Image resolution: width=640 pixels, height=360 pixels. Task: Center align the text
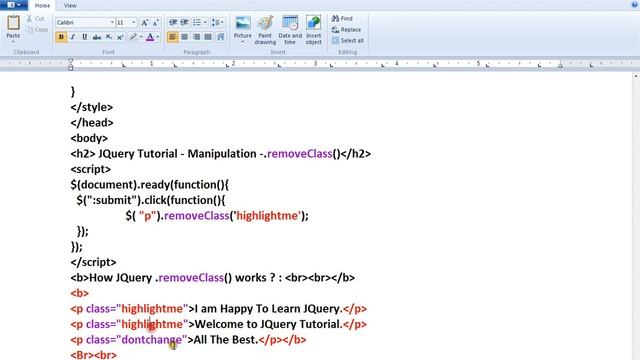(x=184, y=37)
